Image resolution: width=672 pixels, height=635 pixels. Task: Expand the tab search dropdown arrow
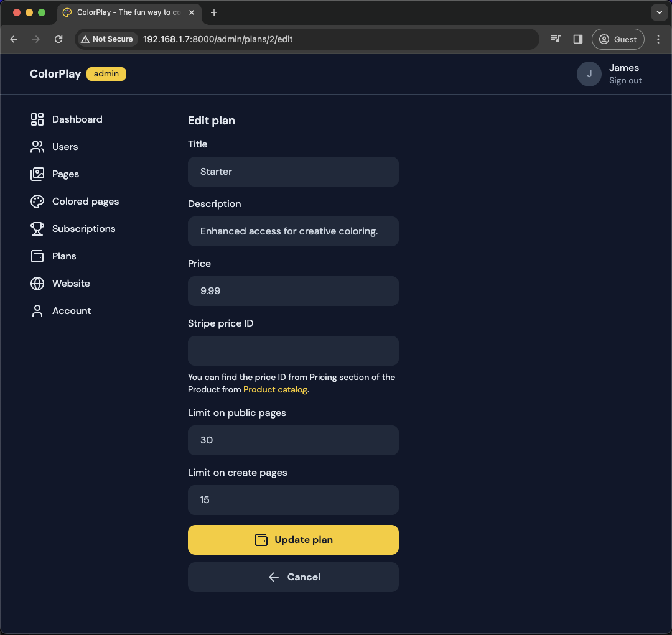tap(659, 12)
